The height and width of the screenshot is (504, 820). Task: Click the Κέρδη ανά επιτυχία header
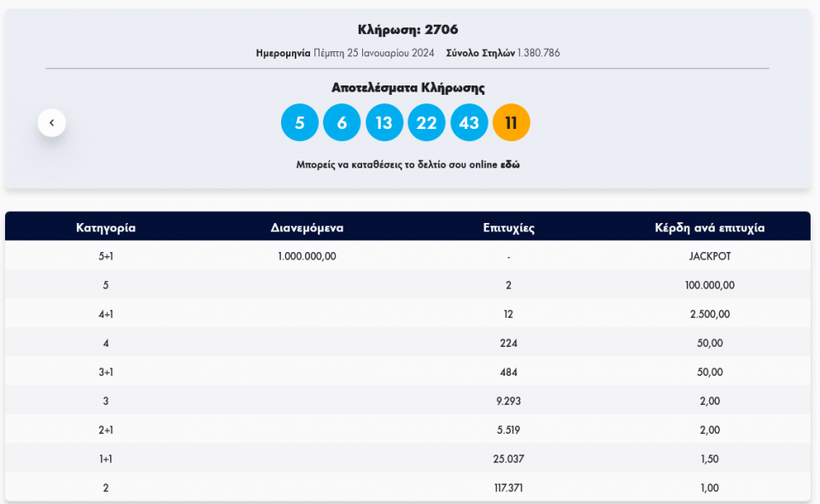pos(709,227)
